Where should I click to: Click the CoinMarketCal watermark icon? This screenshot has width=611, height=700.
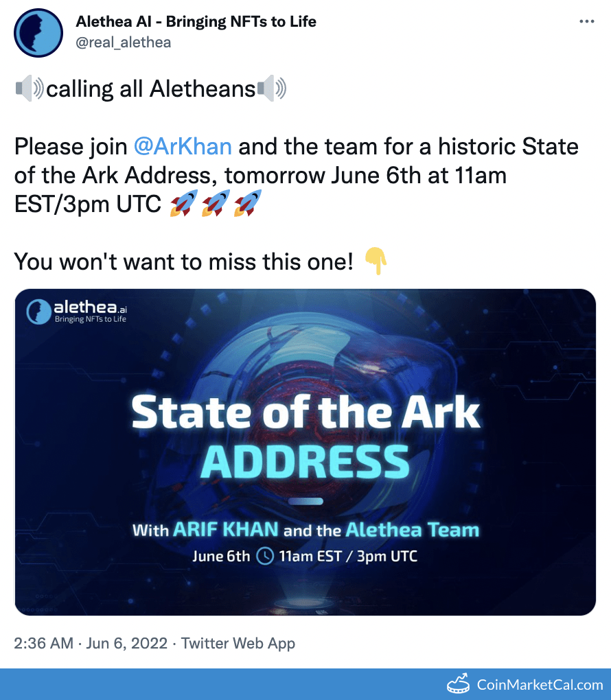[458, 684]
